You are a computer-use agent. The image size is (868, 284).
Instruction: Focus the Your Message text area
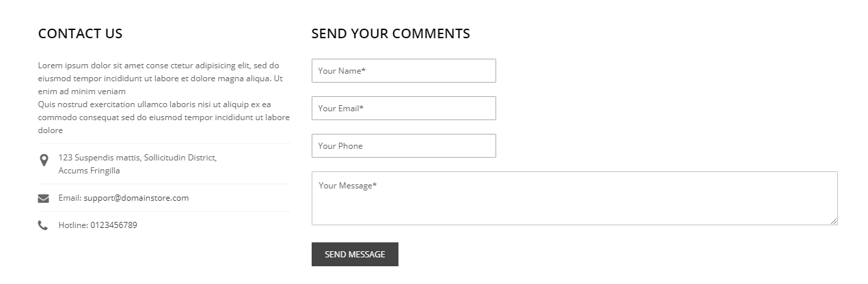pos(575,199)
